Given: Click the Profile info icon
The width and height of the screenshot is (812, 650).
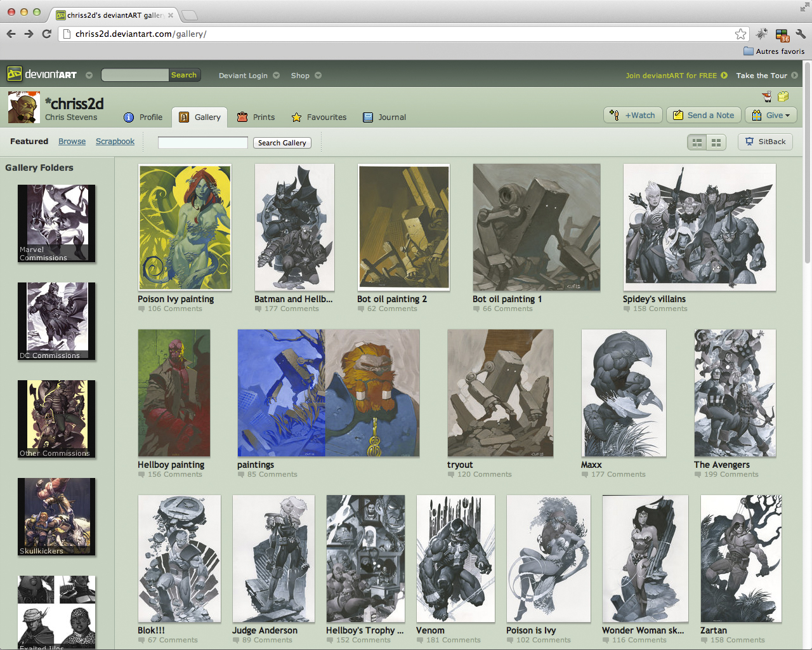Looking at the screenshot, I should point(129,117).
